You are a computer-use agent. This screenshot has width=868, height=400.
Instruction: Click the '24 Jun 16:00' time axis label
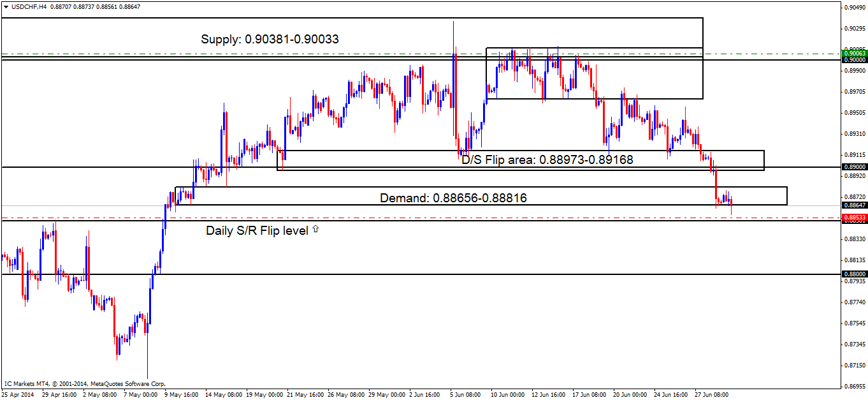click(671, 395)
